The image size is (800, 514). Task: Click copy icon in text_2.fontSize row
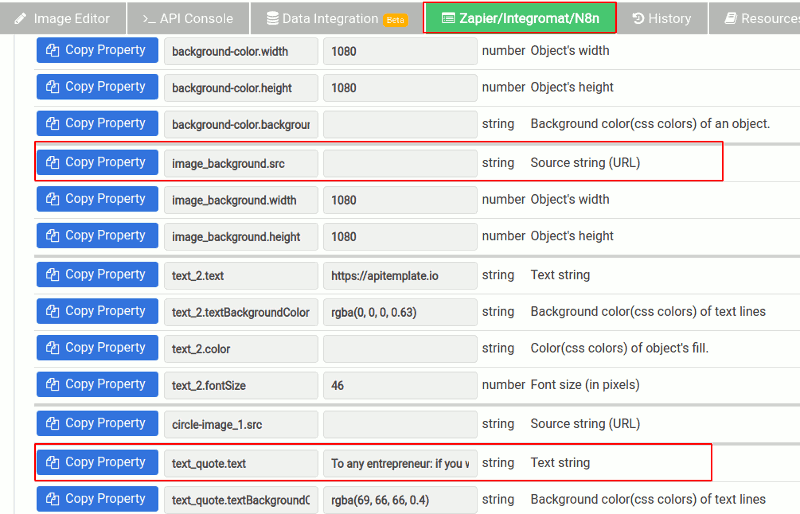coord(53,385)
